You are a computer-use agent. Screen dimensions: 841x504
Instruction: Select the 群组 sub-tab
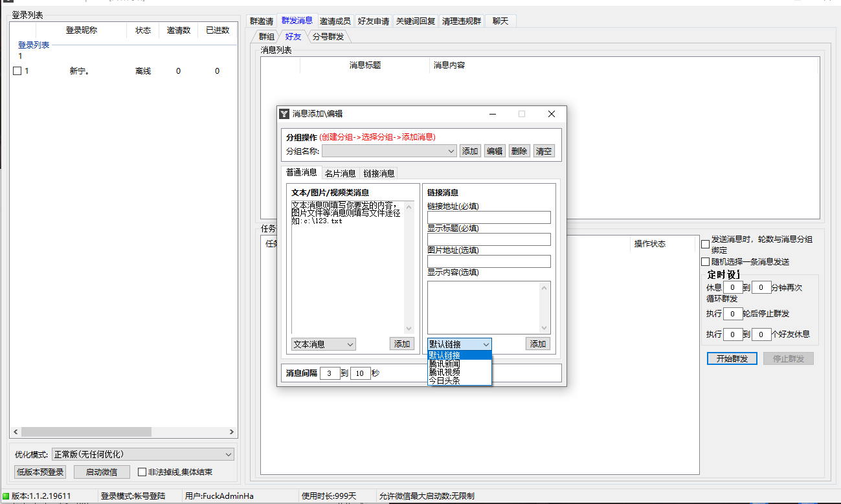[266, 37]
